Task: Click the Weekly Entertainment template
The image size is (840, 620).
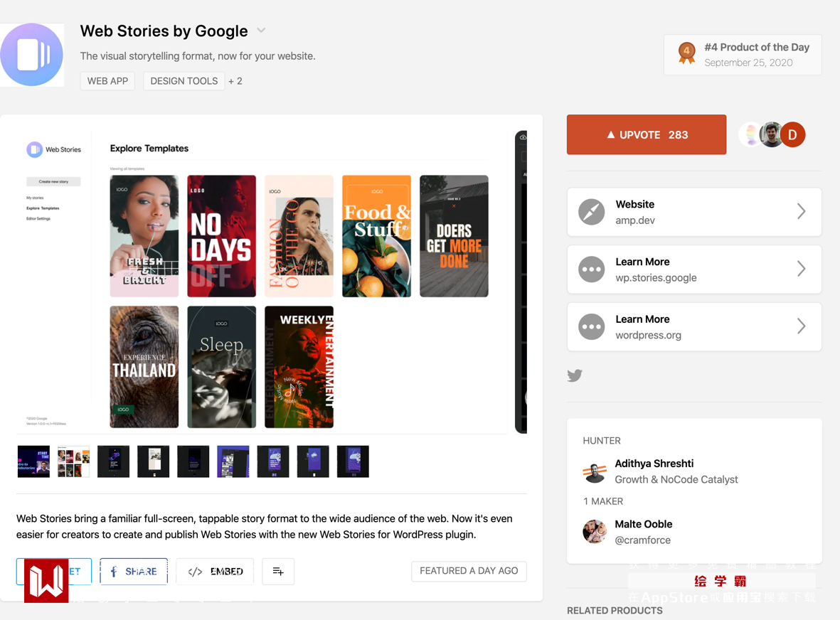Action: pos(299,367)
